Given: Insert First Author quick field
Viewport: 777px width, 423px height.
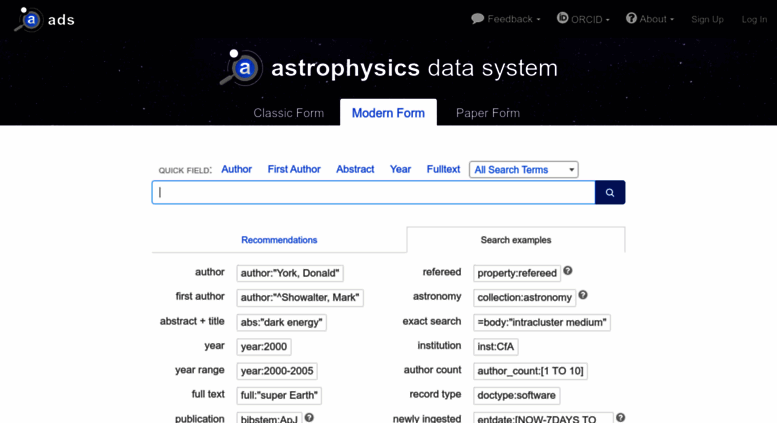Looking at the screenshot, I should click(x=294, y=169).
